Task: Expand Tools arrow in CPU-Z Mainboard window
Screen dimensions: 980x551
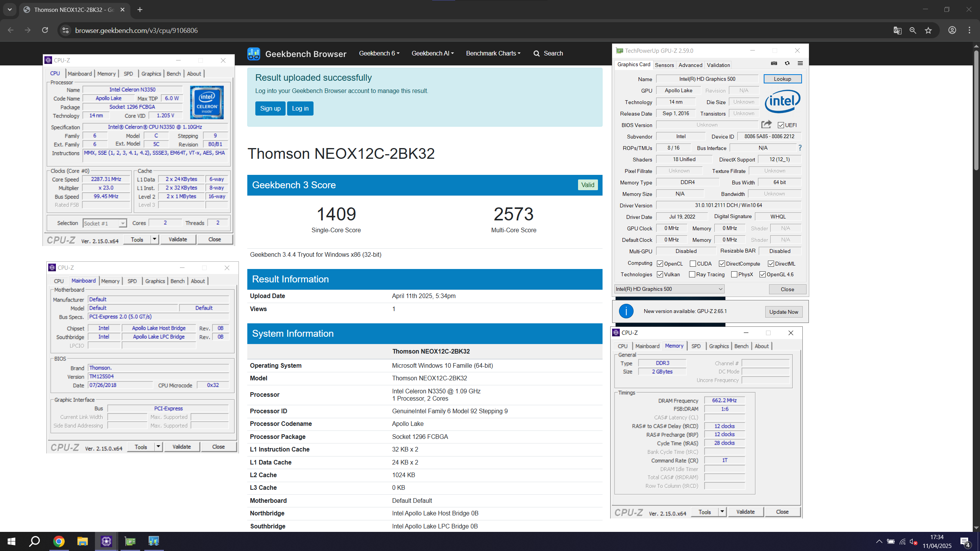Action: coord(158,447)
